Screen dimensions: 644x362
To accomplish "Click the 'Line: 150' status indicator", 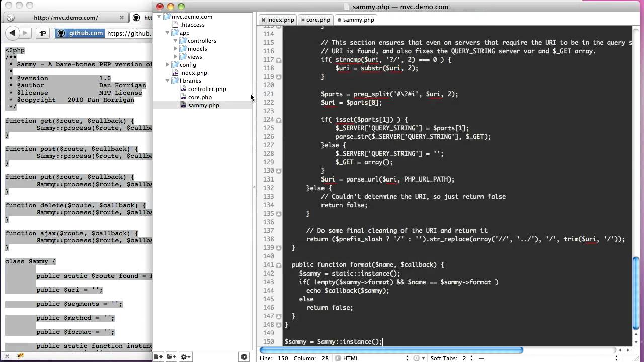I will click(273, 358).
